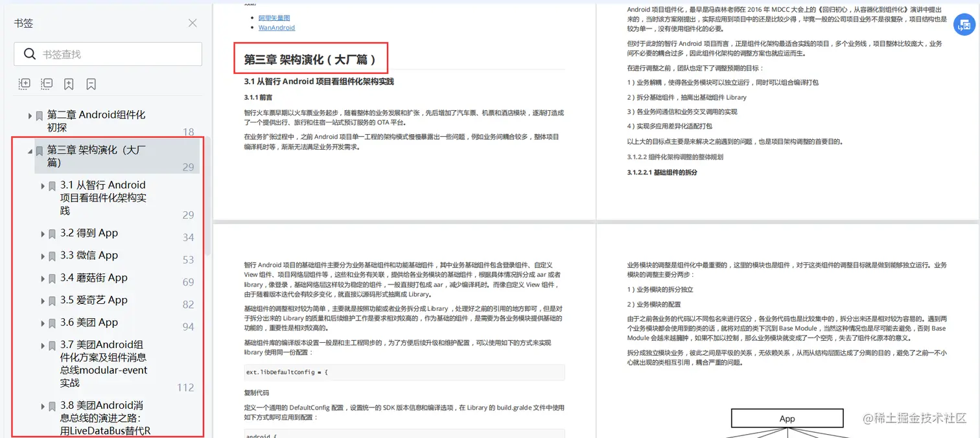This screenshot has width=980, height=438.
Task: Close the 书签 sidebar panel
Action: (192, 23)
